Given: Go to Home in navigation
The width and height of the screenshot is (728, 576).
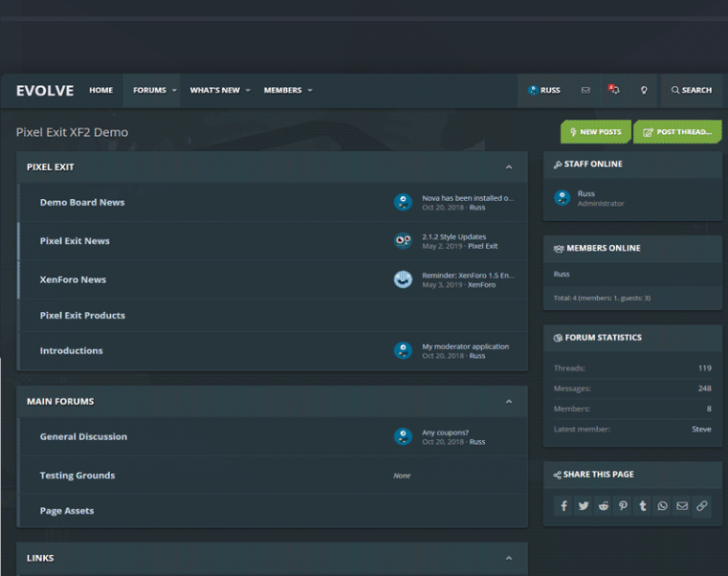Looking at the screenshot, I should pos(100,90).
